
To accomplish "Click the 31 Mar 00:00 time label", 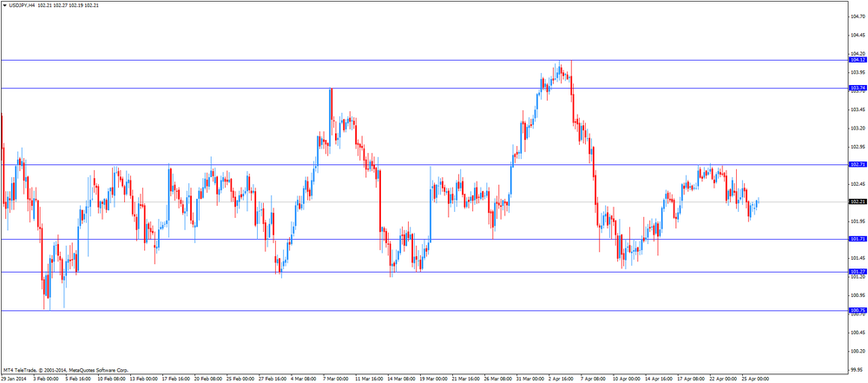I will pyautogui.click(x=529, y=380).
